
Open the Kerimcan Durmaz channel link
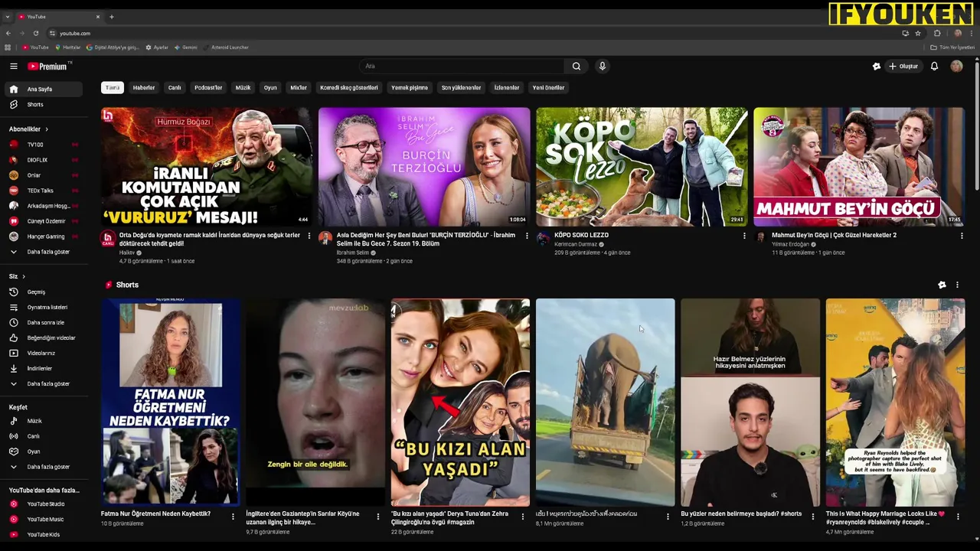click(x=576, y=244)
